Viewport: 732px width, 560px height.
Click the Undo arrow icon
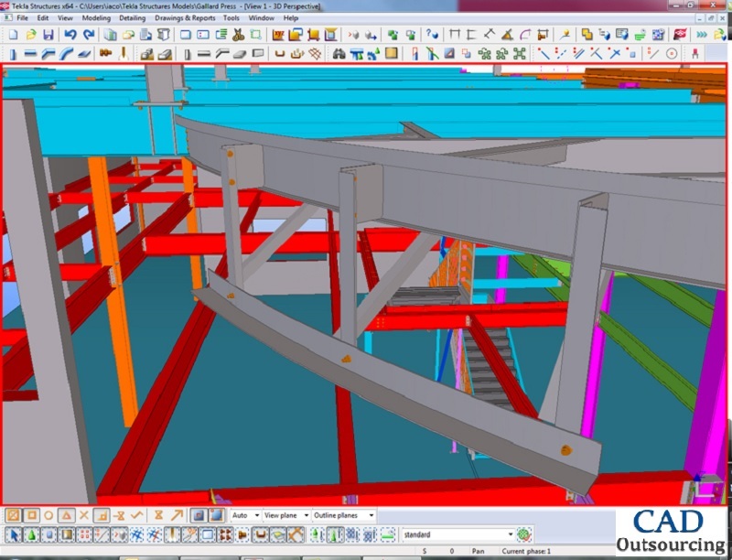[x=70, y=35]
